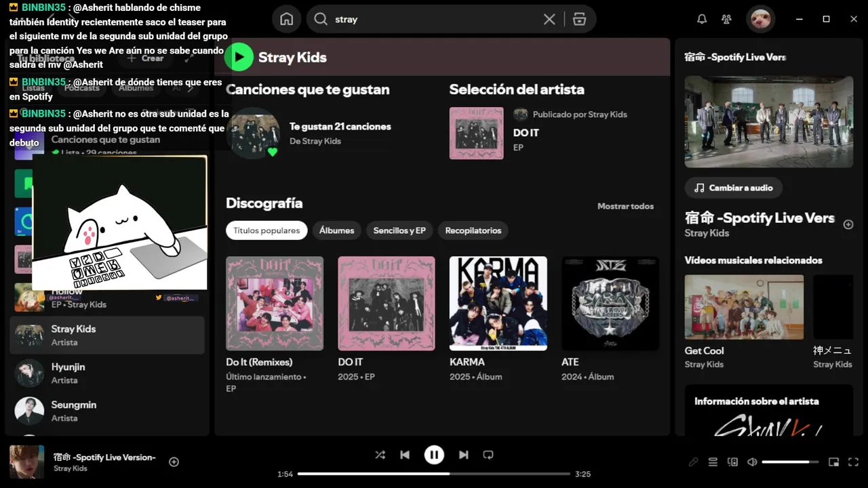Click 'Cambiar a audio' button
The width and height of the screenshot is (868, 488).
[x=734, y=188]
